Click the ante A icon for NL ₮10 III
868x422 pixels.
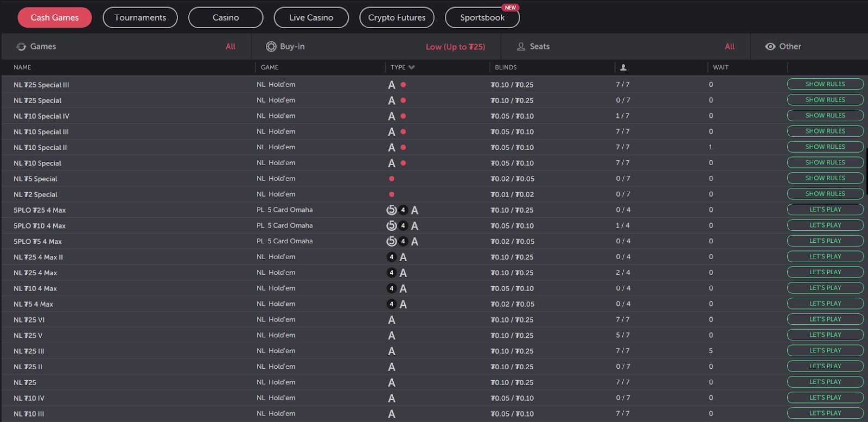[392, 414]
